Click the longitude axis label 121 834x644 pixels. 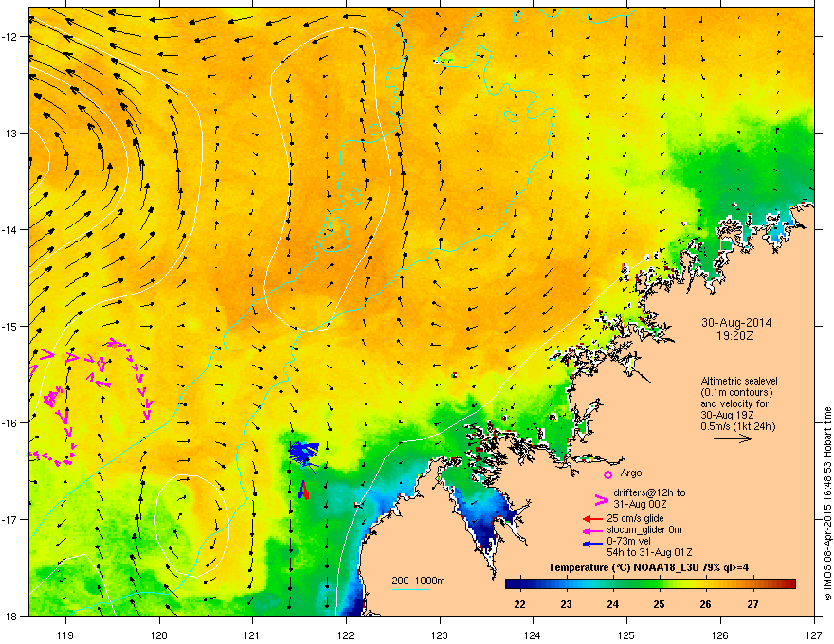point(252,635)
